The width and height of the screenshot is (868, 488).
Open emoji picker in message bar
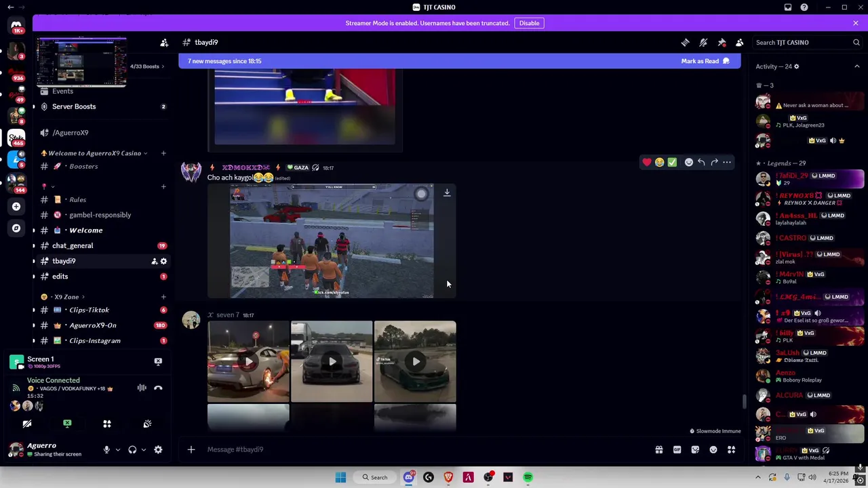coord(713,449)
